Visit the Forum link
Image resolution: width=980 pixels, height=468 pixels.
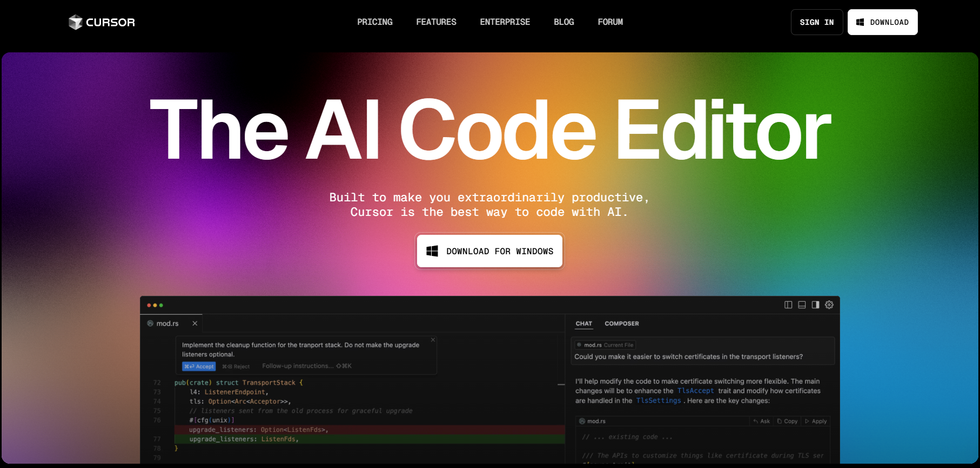tap(610, 22)
